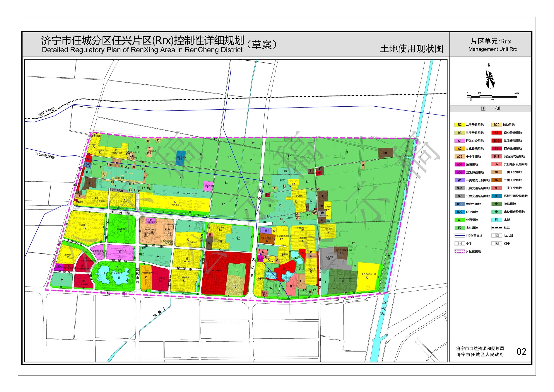
Task: Select the R22 legend swatch
Action: pyautogui.click(x=497, y=125)
